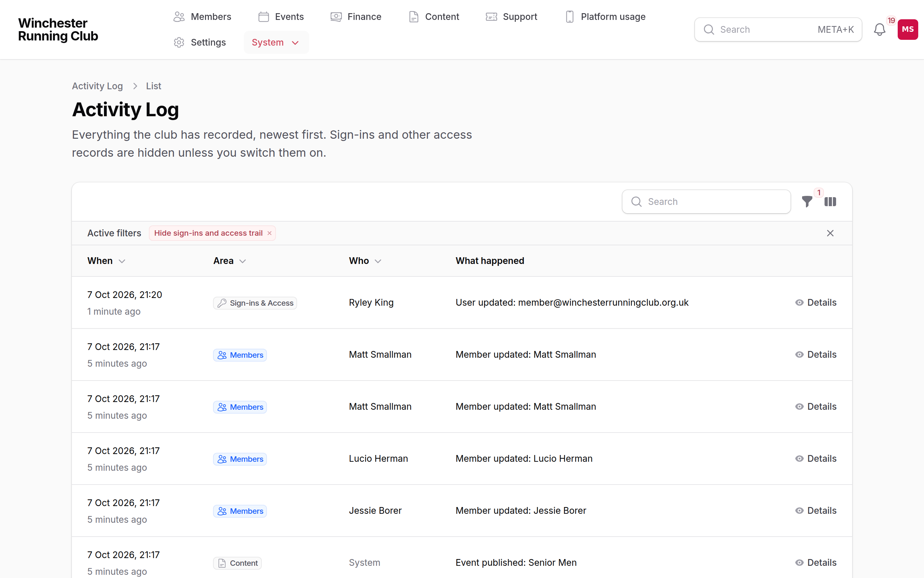View details of the Lucio Herman entry
This screenshot has width=924, height=578.
coord(816,458)
